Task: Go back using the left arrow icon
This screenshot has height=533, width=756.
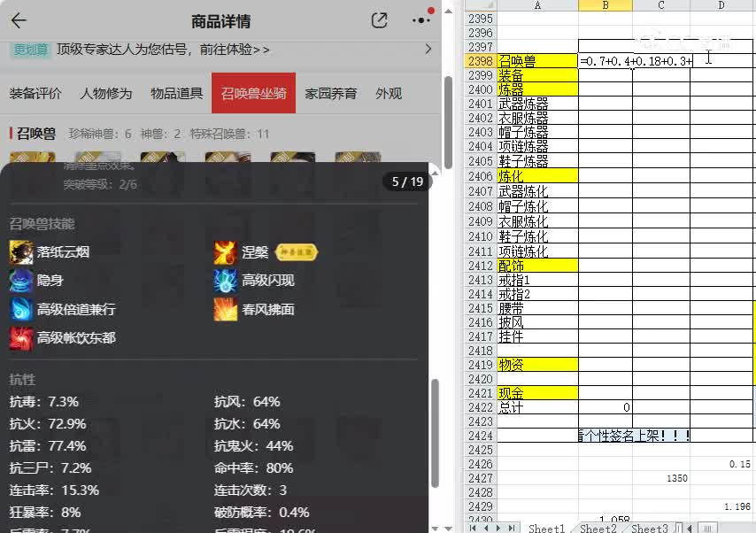Action: [19, 20]
